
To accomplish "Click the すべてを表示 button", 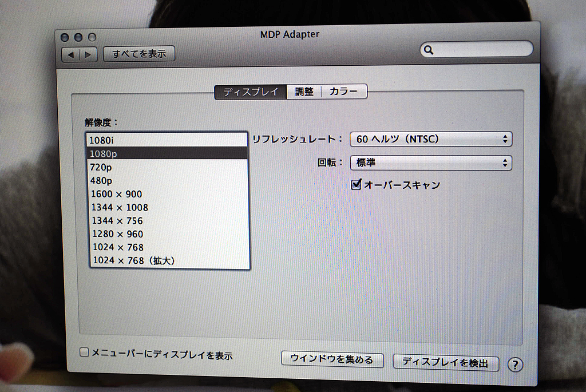I will 139,54.
